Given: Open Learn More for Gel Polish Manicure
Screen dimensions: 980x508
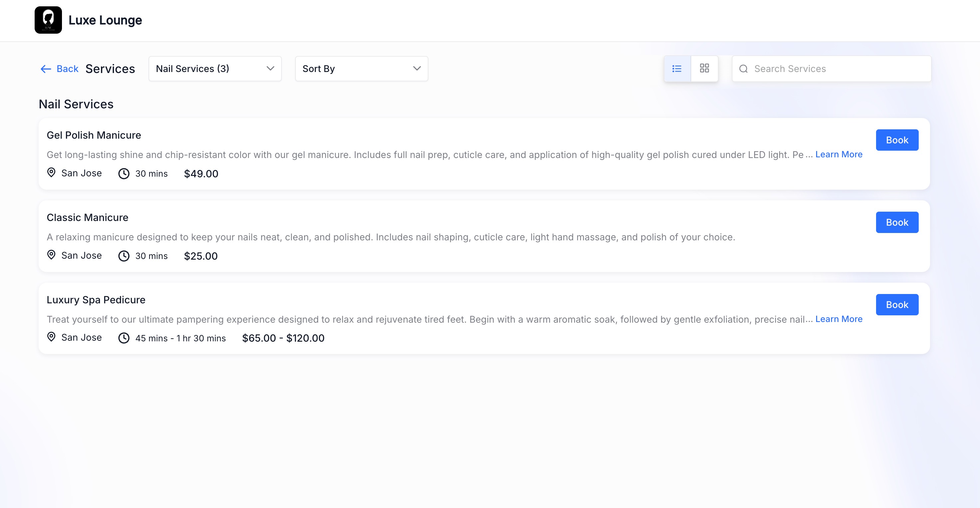Looking at the screenshot, I should click(838, 155).
